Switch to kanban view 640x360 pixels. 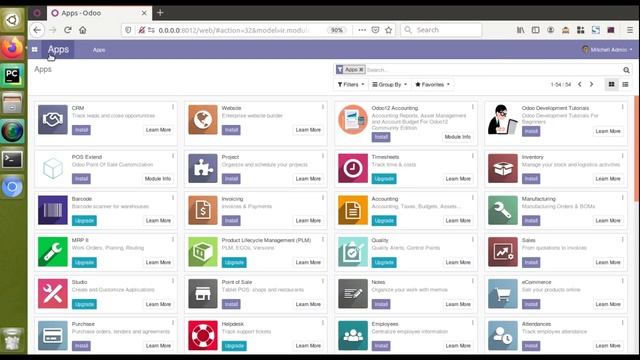(x=611, y=84)
